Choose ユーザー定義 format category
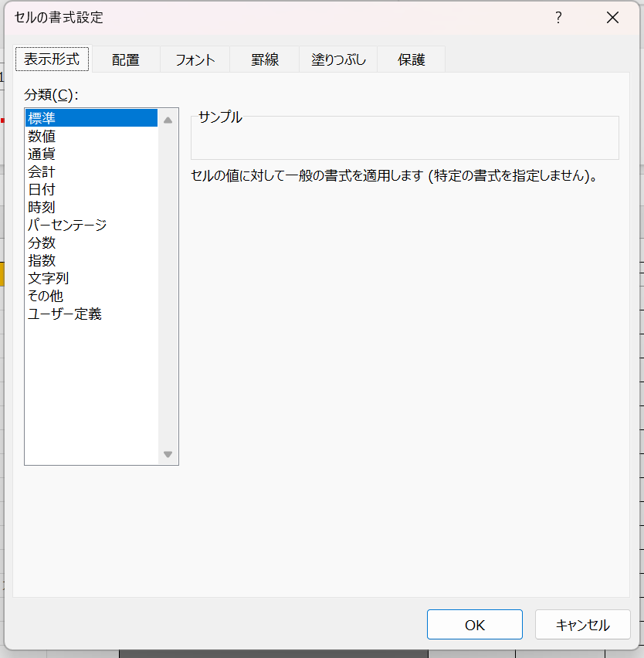The image size is (644, 658). (65, 314)
